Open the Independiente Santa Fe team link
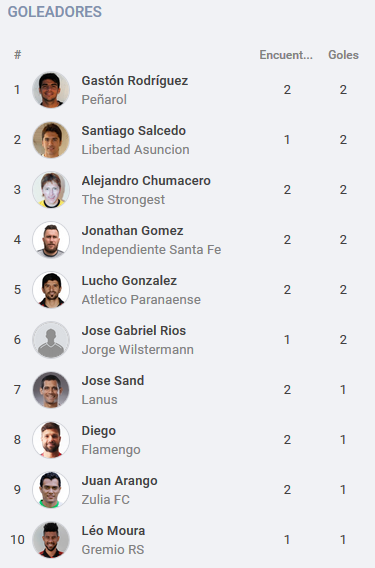The height and width of the screenshot is (568, 375). (x=151, y=250)
